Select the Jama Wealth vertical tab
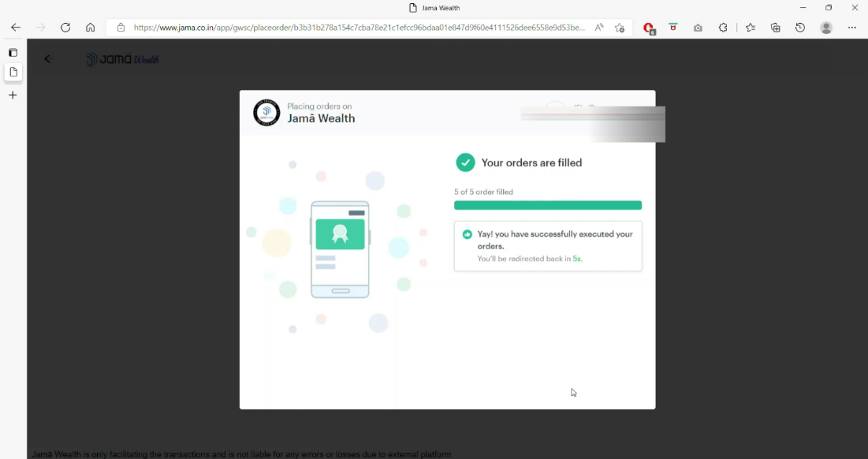Image resolution: width=868 pixels, height=459 pixels. coord(13,72)
